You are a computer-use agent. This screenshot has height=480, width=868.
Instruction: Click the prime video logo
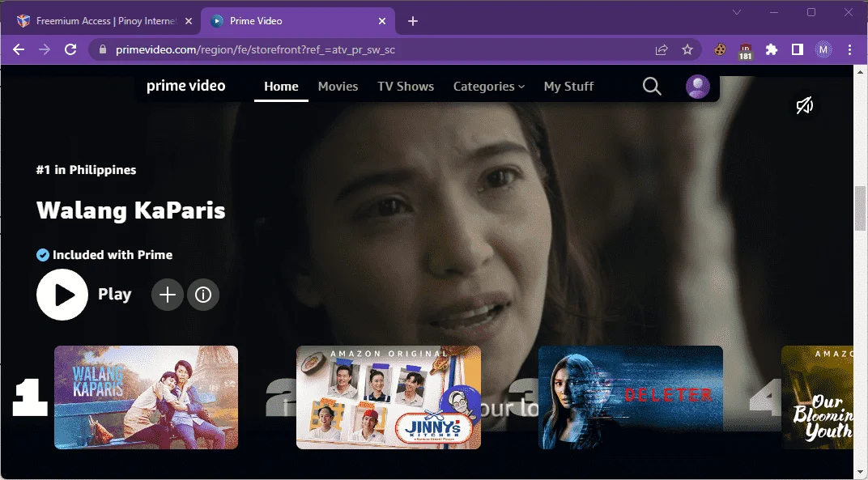click(x=186, y=86)
